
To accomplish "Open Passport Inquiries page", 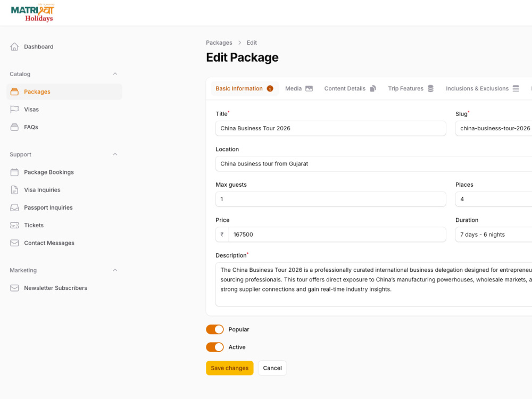I will click(x=64, y=207).
